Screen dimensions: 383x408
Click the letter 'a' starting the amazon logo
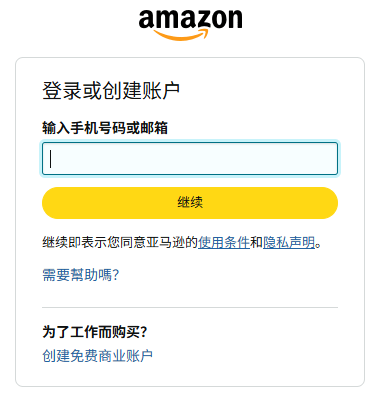tap(148, 20)
